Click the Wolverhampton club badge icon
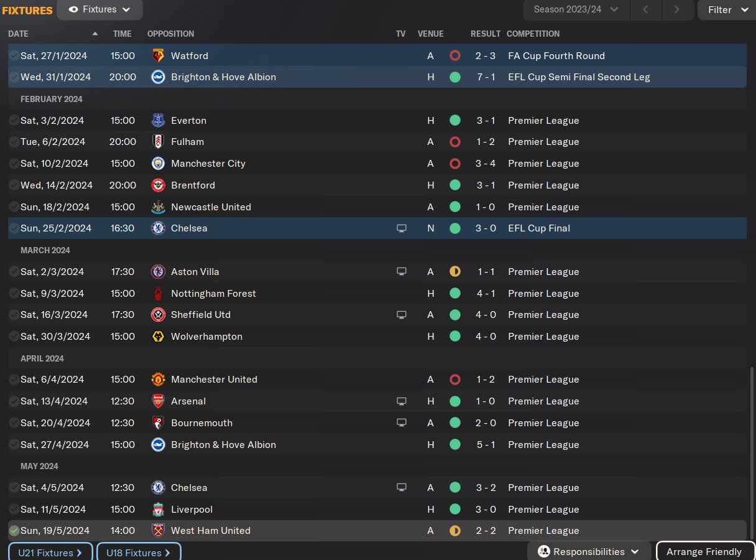756x560 pixels. [x=159, y=337]
